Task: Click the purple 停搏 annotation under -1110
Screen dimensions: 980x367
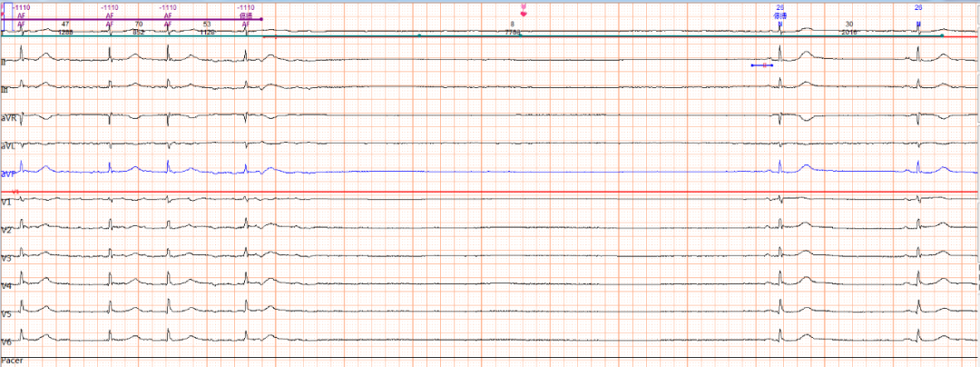Action: tap(246, 15)
